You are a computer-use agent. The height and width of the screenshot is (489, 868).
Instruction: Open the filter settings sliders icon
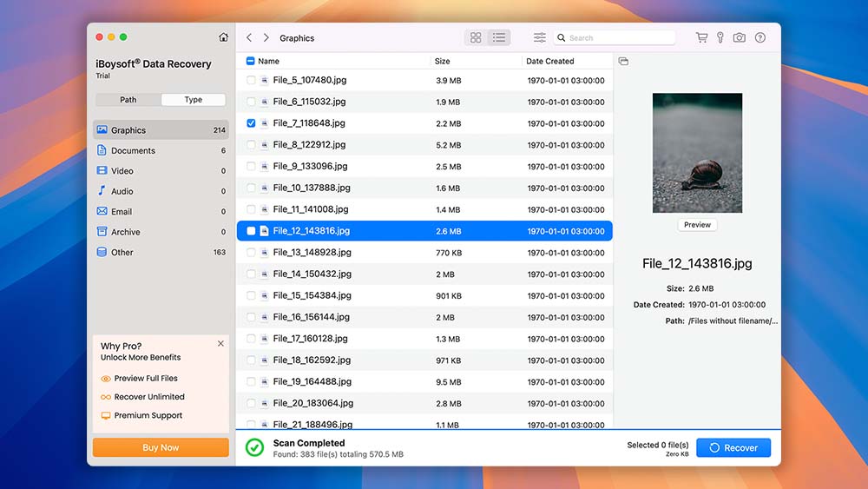[x=539, y=37]
